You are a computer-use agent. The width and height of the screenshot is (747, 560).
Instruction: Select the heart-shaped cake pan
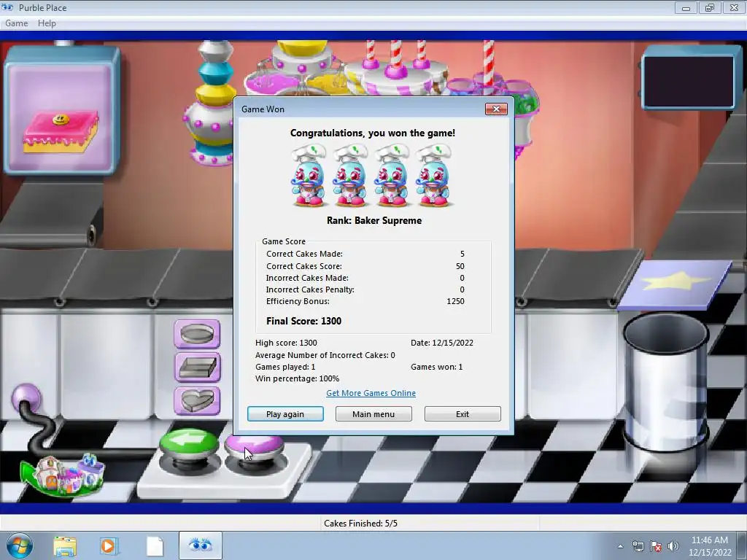pos(197,400)
